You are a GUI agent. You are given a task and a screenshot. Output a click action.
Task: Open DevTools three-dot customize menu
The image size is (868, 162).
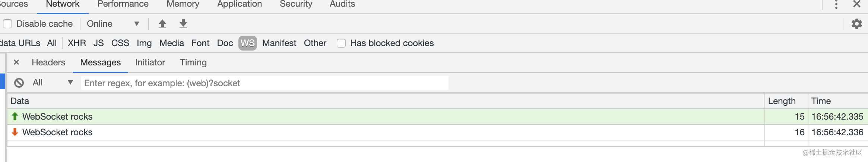836,4
